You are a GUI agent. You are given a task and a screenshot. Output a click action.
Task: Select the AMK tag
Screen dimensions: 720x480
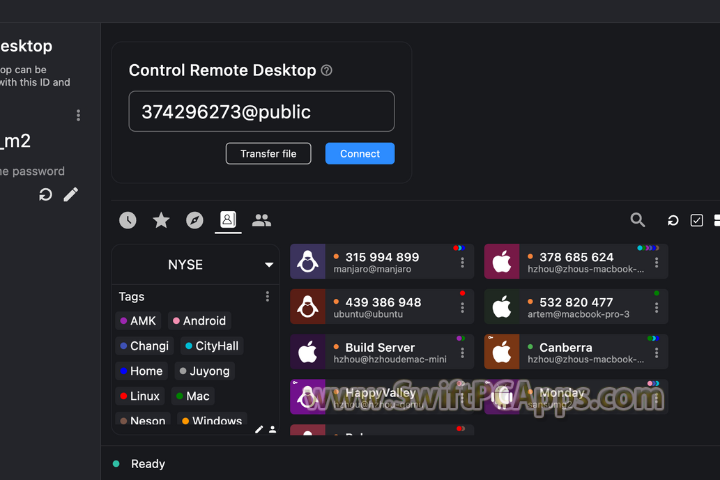138,321
